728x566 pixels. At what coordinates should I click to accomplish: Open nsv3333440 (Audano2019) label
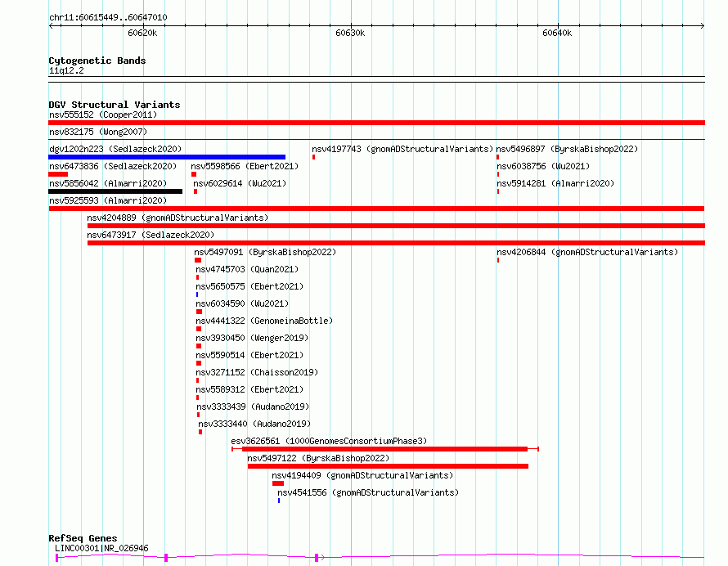[x=254, y=424]
